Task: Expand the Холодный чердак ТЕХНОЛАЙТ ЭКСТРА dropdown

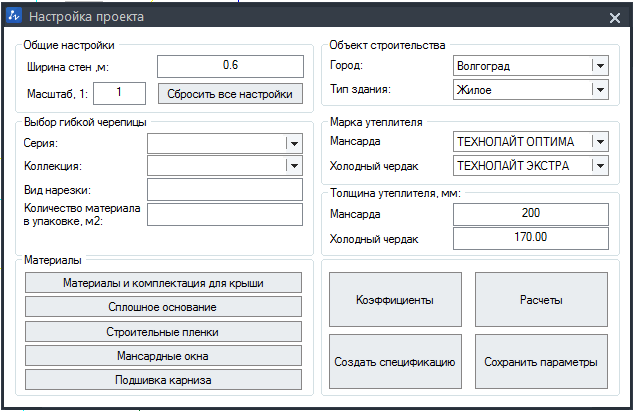Action: (x=531, y=165)
